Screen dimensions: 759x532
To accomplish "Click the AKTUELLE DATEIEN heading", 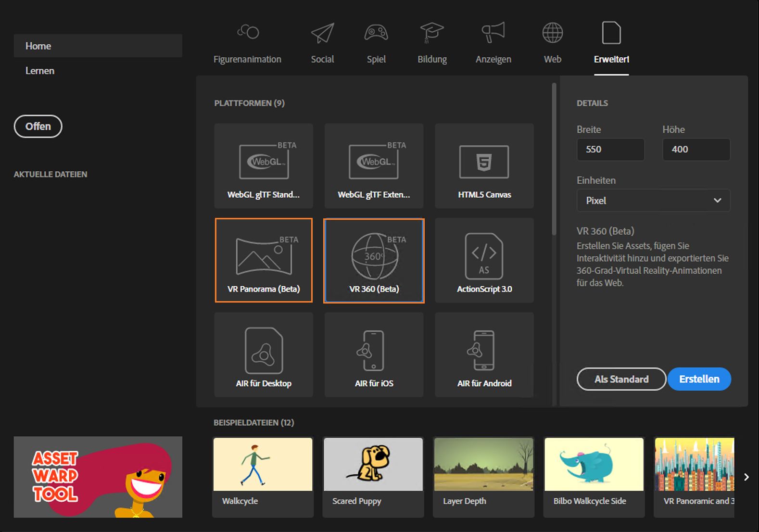I will (51, 174).
